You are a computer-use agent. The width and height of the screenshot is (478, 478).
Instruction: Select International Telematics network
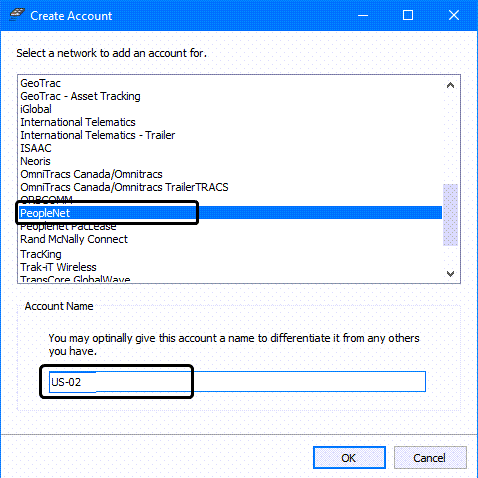tap(231, 122)
